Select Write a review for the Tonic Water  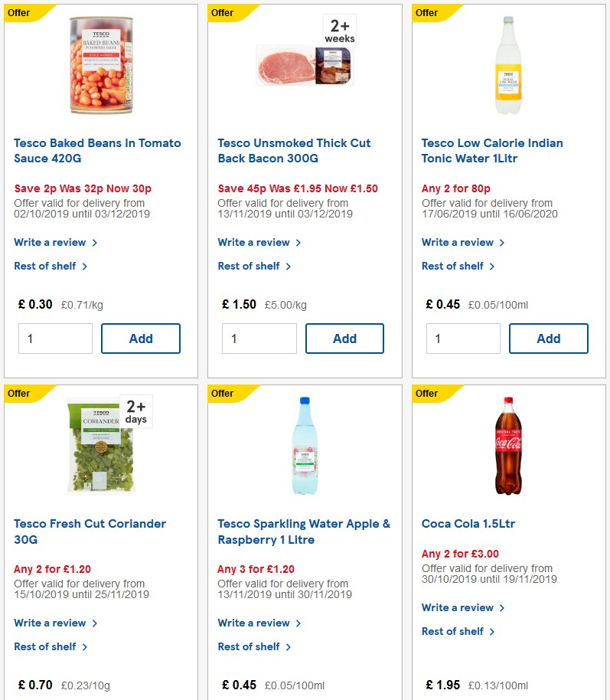(x=458, y=242)
